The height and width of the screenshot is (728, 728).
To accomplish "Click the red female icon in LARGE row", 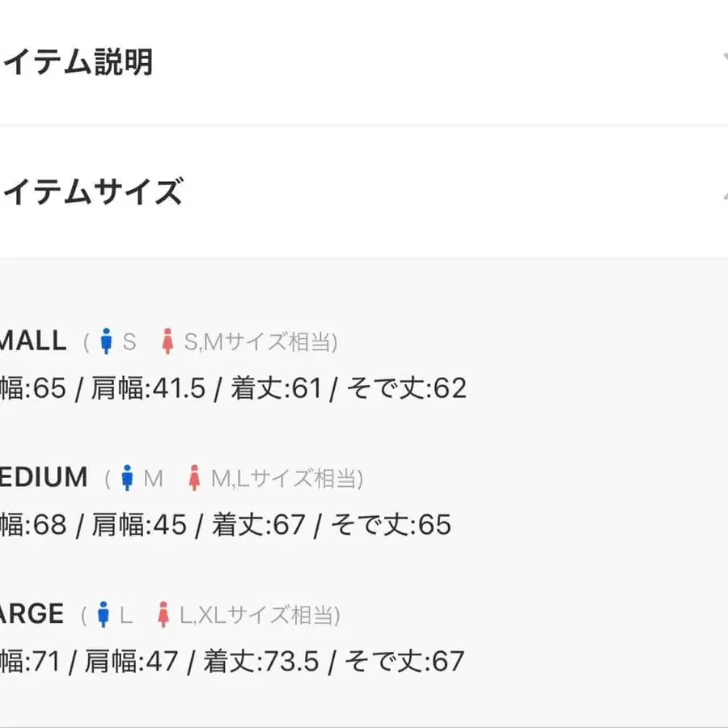I will click(163, 616).
